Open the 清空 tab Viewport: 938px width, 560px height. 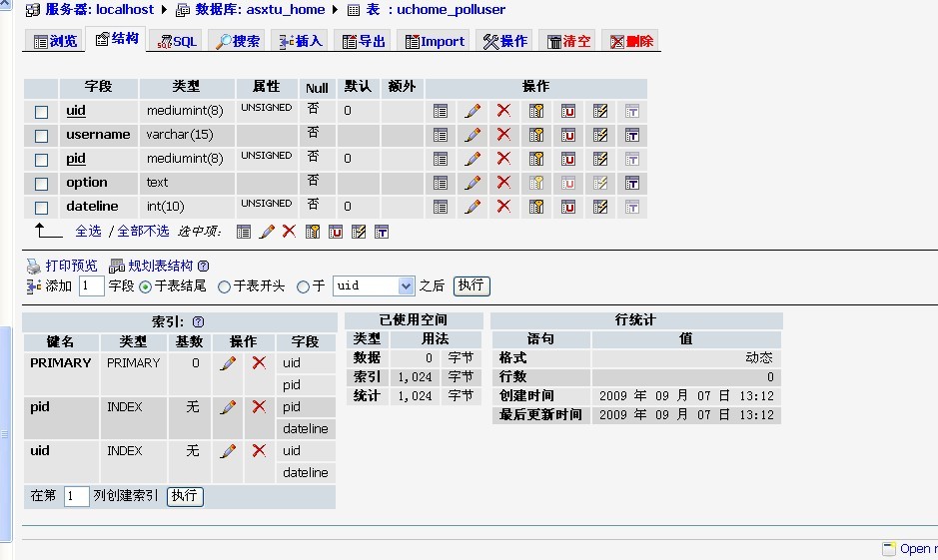568,41
